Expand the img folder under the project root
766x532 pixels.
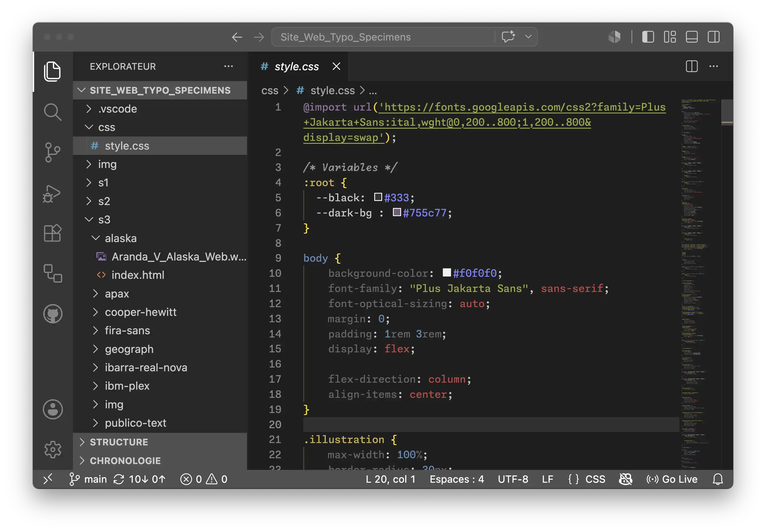[x=160, y=164]
